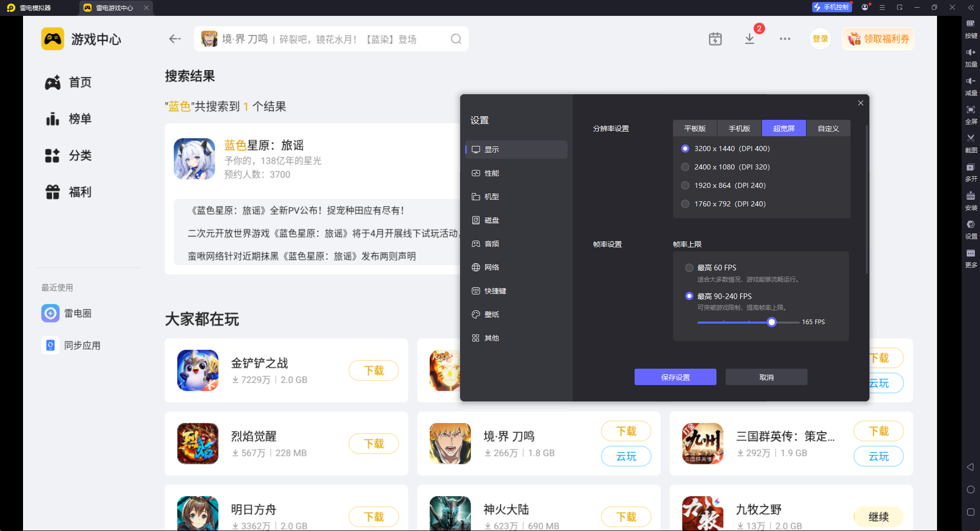Go back with the left arrow in 游戏中心
Image resolution: width=980 pixels, height=531 pixels.
(x=175, y=39)
